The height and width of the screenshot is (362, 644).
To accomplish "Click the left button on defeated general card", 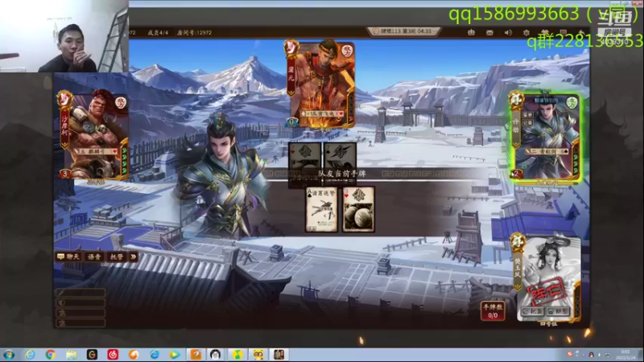I will click(x=533, y=311).
